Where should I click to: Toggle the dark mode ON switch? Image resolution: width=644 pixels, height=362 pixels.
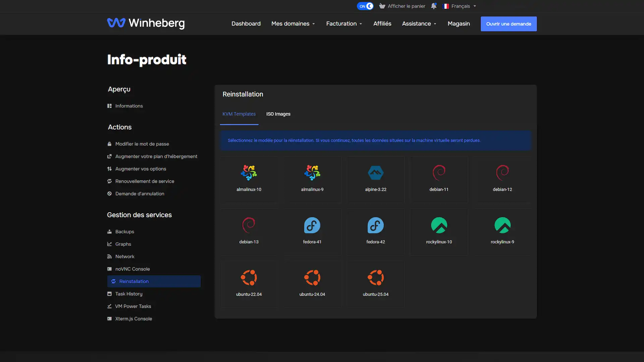365,6
